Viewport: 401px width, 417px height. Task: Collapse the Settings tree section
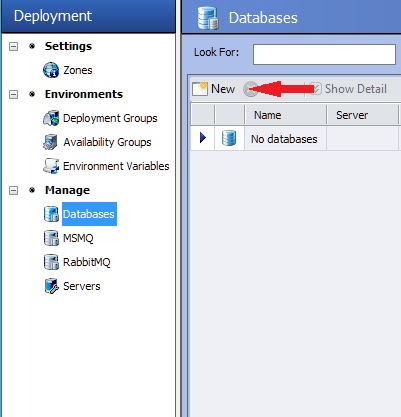tap(13, 46)
